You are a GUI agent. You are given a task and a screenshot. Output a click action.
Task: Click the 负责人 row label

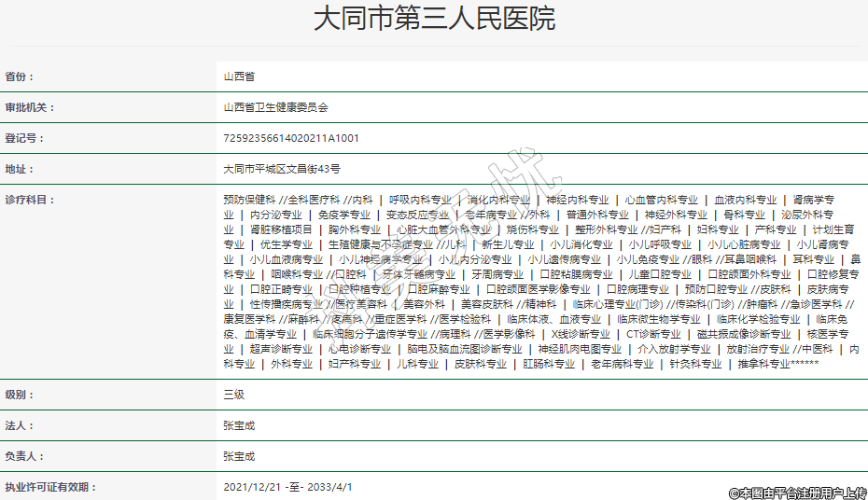click(25, 456)
